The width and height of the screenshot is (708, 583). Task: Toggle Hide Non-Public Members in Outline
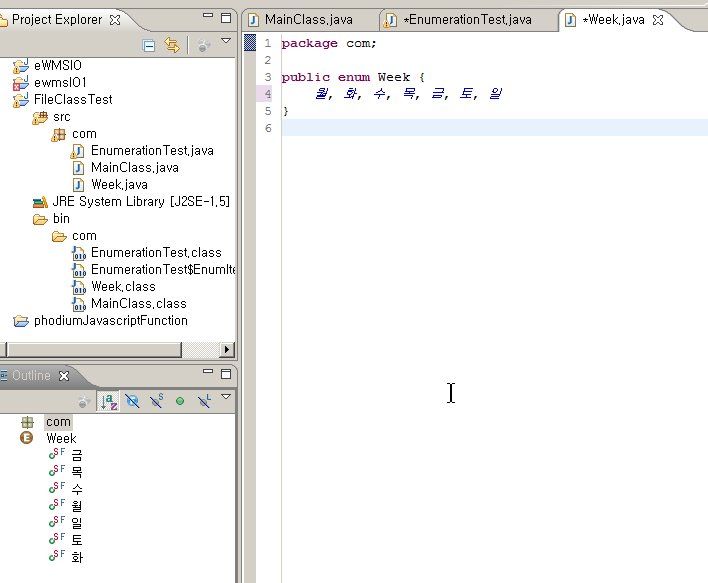tap(180, 401)
